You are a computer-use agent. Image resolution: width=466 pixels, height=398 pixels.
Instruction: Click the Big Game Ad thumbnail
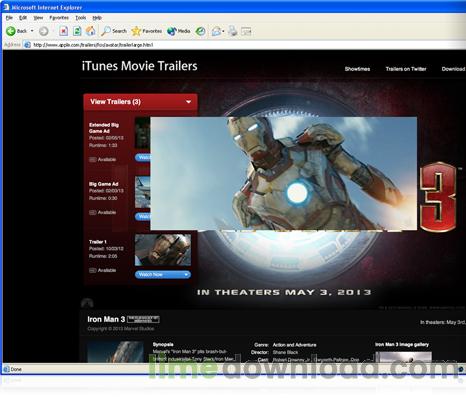coord(143,192)
